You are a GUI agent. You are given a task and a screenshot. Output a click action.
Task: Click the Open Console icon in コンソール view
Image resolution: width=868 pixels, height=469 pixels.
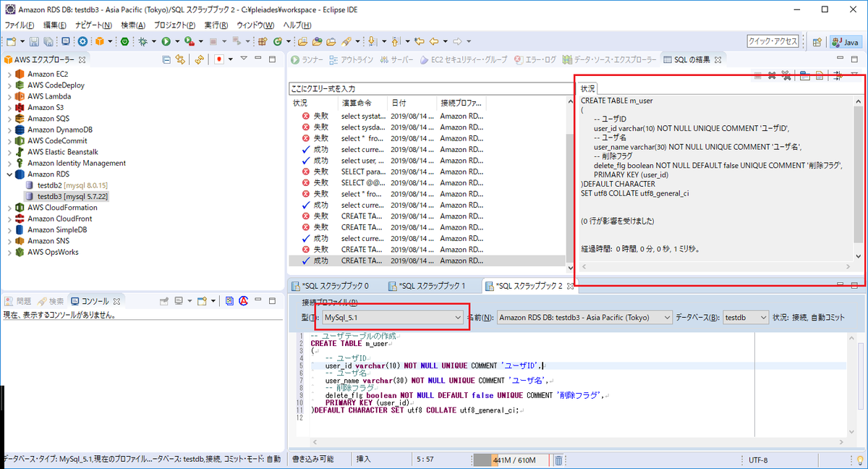[x=203, y=300]
